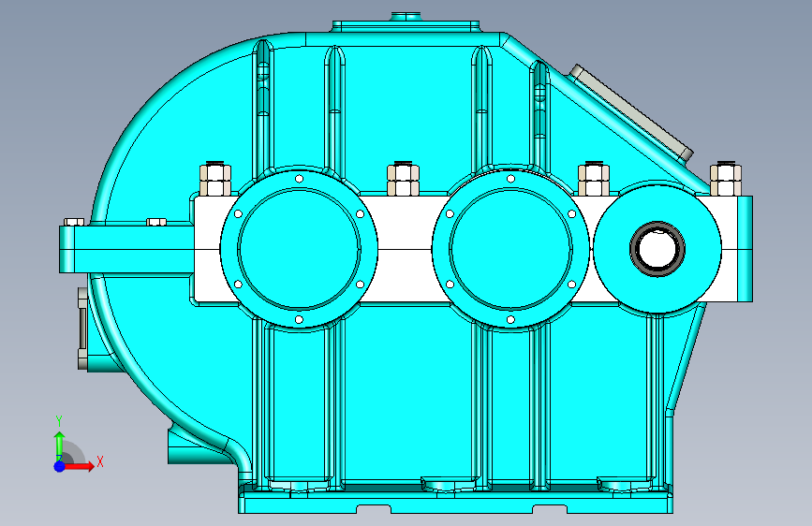This screenshot has width=812, height=526.
Task: Click the blue Z axis ball of the triad
Action: [x=60, y=466]
